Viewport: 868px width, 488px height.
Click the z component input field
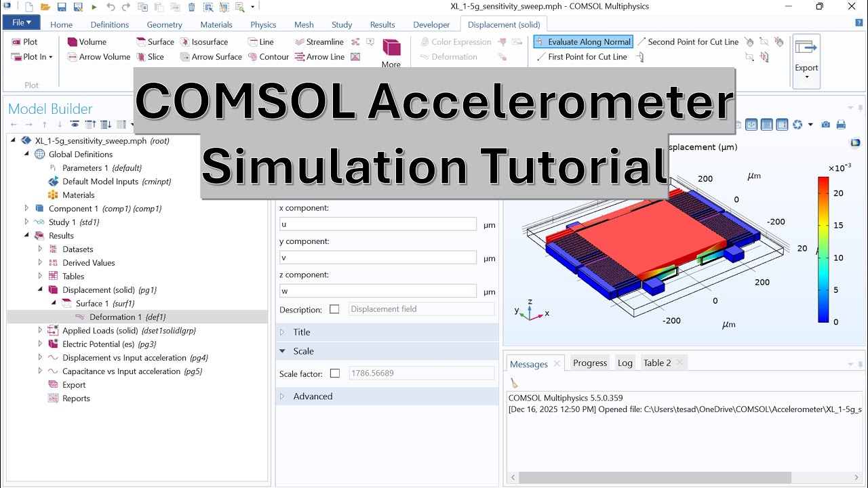click(378, 291)
